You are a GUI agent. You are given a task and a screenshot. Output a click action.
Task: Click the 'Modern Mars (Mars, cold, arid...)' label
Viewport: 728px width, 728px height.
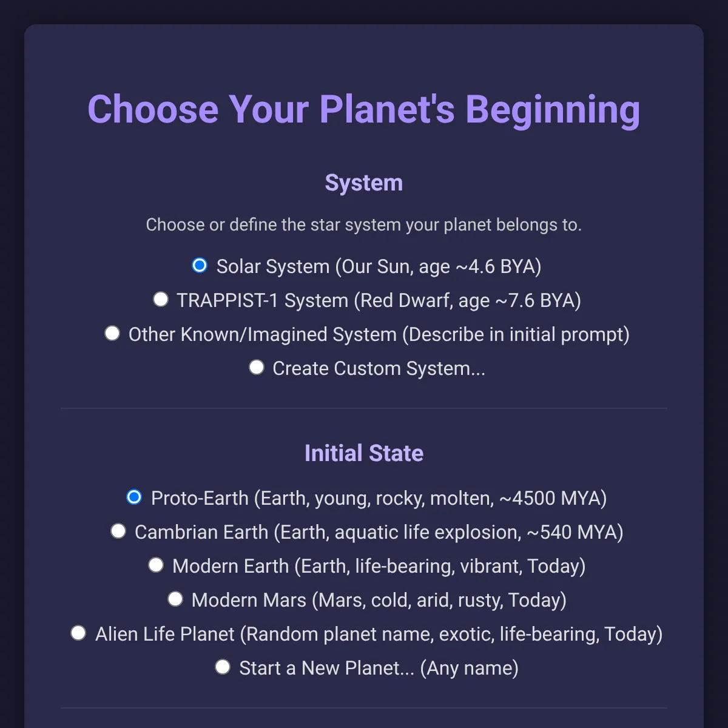tap(379, 601)
